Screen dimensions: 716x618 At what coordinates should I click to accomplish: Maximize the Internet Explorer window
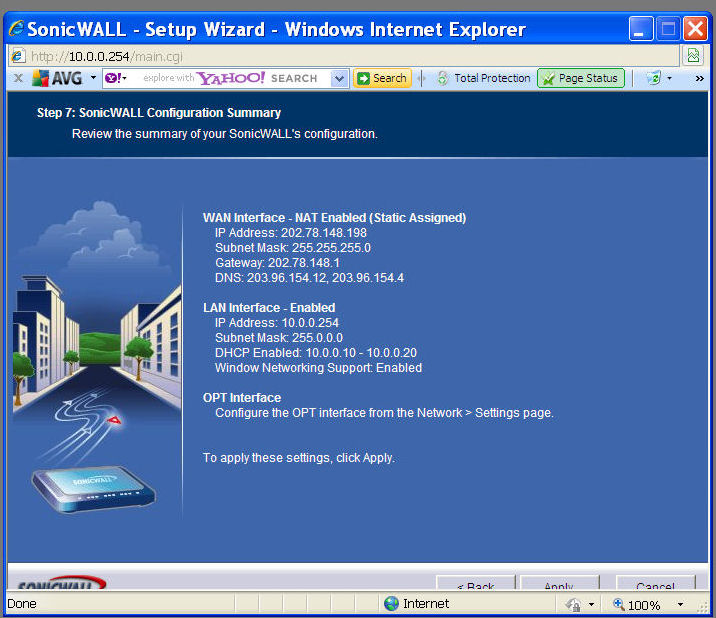[x=669, y=29]
